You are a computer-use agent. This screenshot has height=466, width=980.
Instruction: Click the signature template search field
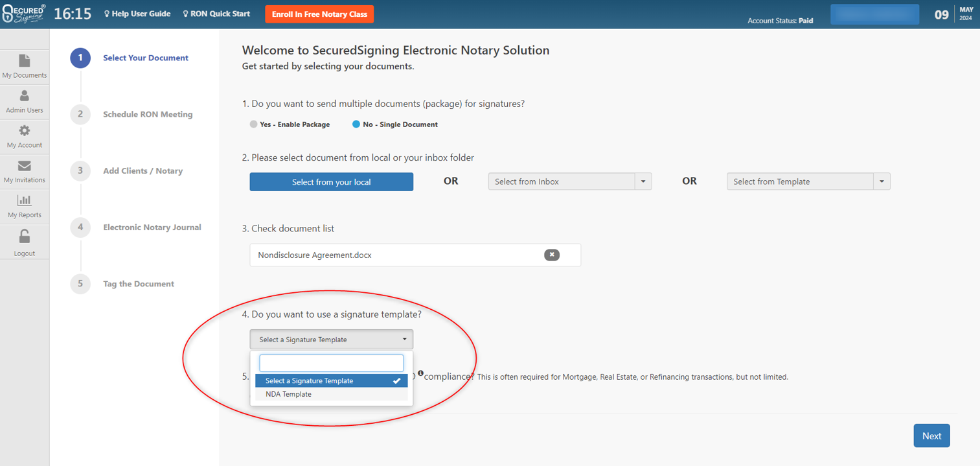[x=331, y=362]
